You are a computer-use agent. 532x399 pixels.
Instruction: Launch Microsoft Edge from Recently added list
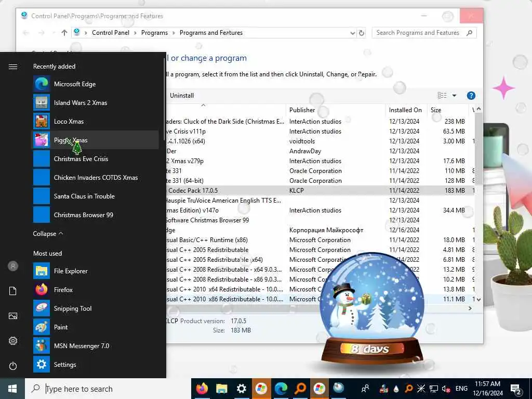[96, 84]
